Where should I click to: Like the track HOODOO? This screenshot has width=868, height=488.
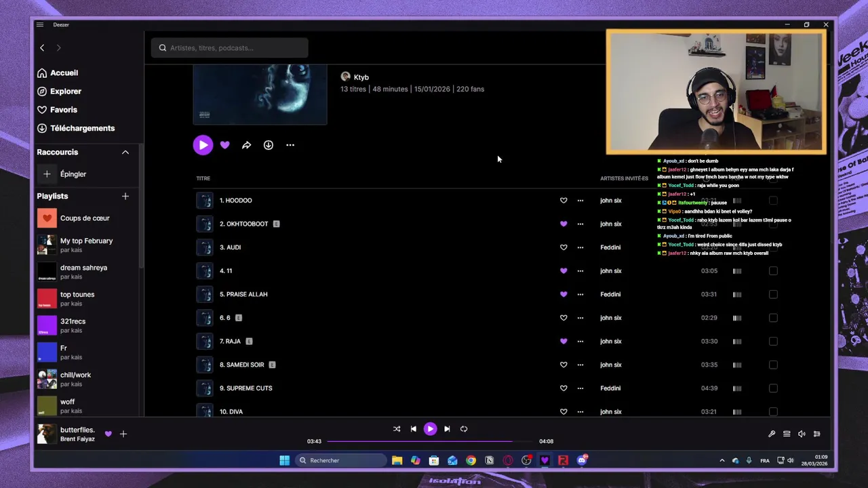(x=564, y=201)
